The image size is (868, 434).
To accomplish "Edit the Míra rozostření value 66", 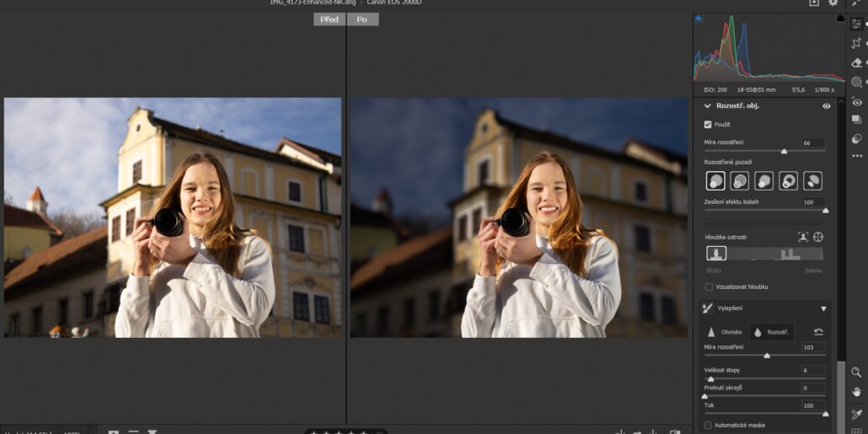I will click(x=813, y=142).
